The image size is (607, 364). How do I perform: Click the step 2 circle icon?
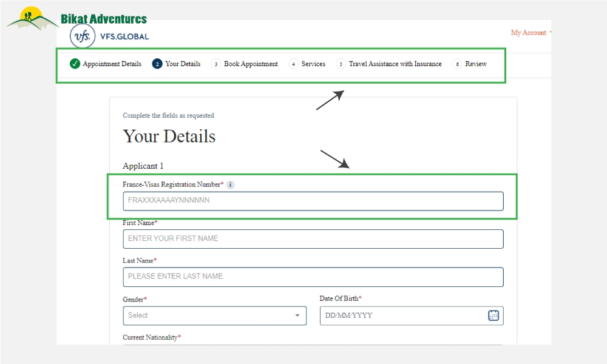pos(157,64)
